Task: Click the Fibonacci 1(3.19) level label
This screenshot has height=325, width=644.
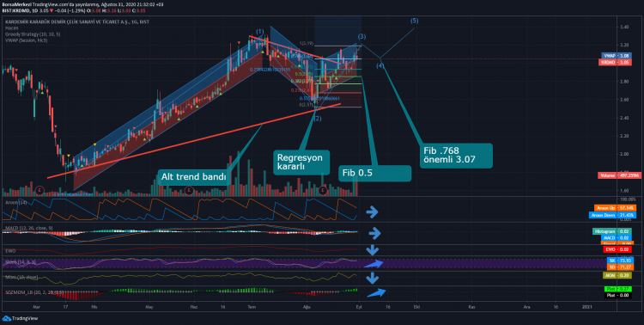Action: click(x=307, y=43)
